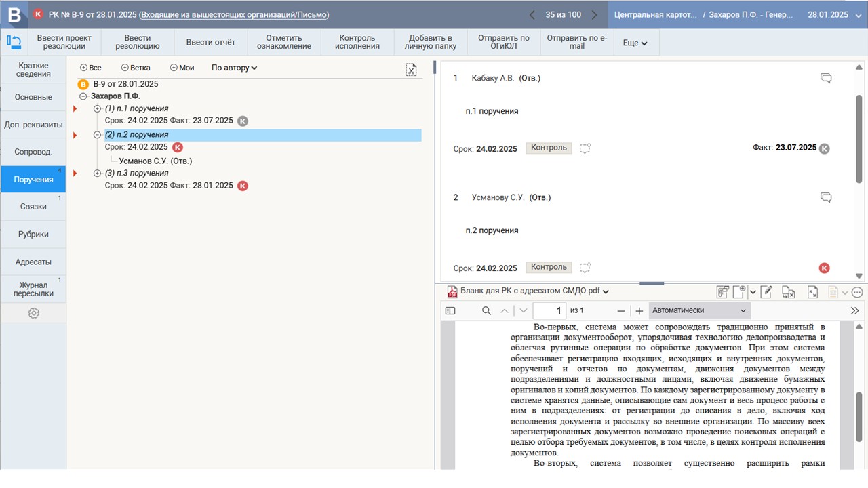This screenshot has width=868, height=488.
Task: Click the edit file pencil icon
Action: 766,292
